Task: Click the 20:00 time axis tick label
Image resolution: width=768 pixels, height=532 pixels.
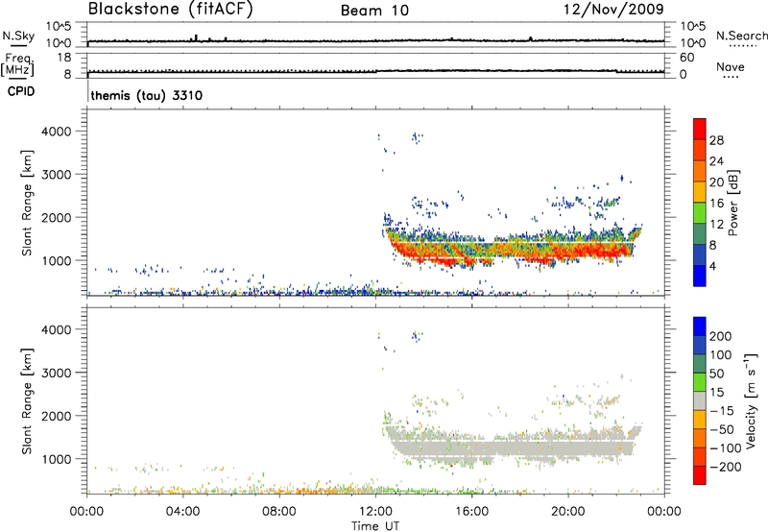Action: point(568,512)
